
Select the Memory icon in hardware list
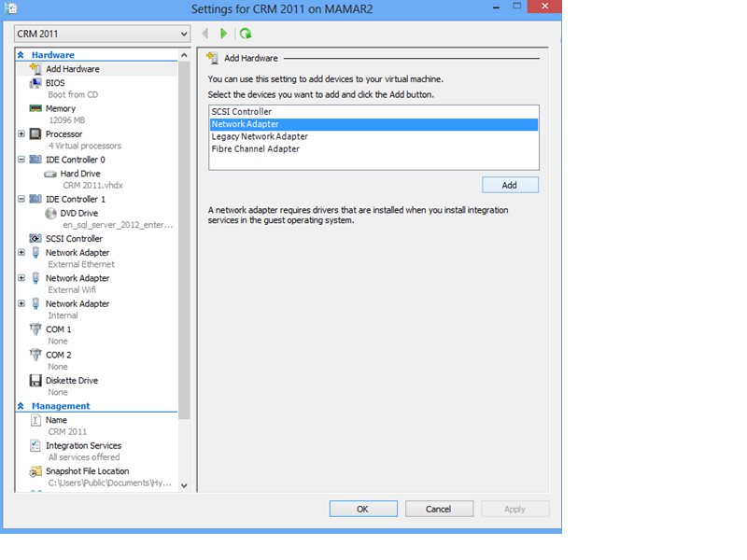click(35, 108)
